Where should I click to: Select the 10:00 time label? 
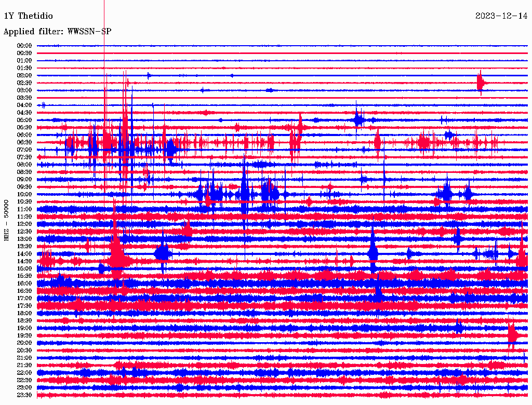24,195
